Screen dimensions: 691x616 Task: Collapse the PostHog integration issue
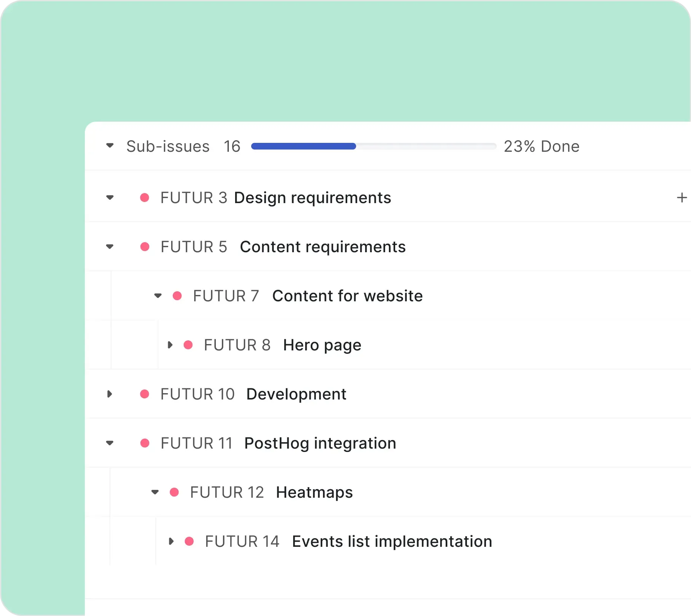click(x=110, y=443)
